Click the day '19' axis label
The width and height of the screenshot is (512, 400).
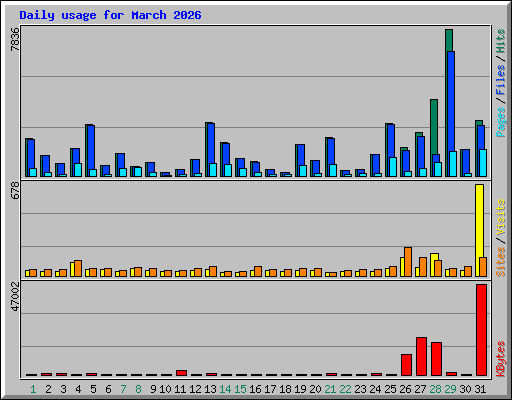300,389
